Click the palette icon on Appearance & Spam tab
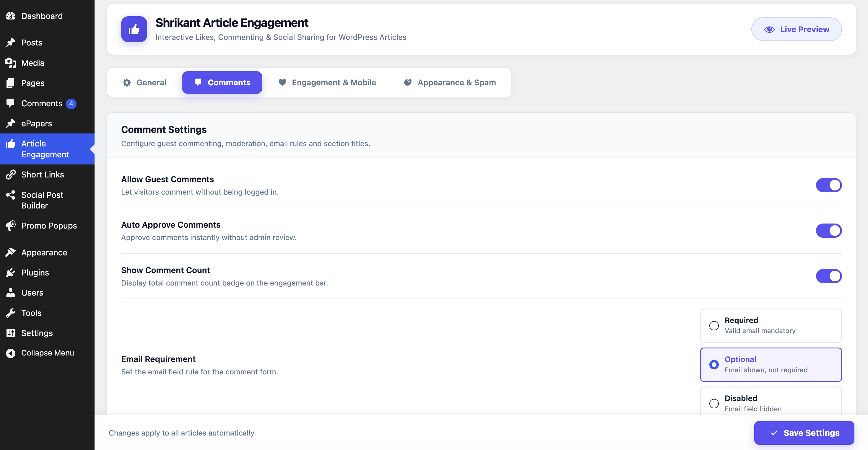 [408, 82]
